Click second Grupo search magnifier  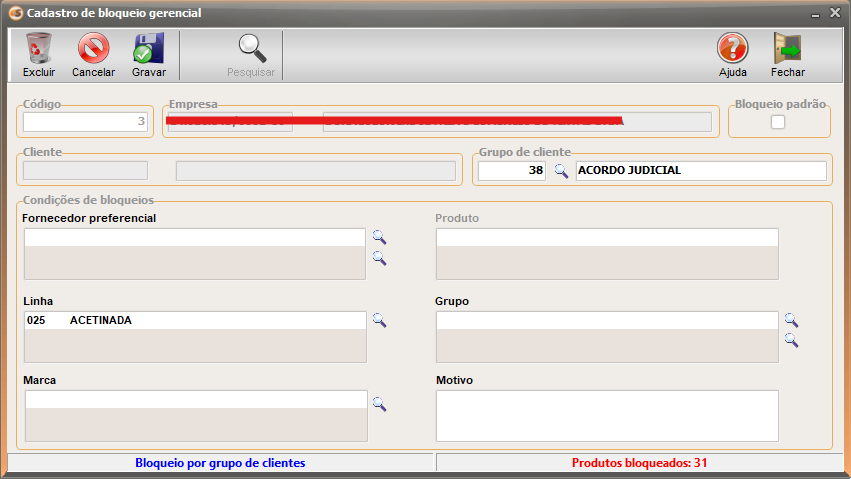[x=791, y=340]
